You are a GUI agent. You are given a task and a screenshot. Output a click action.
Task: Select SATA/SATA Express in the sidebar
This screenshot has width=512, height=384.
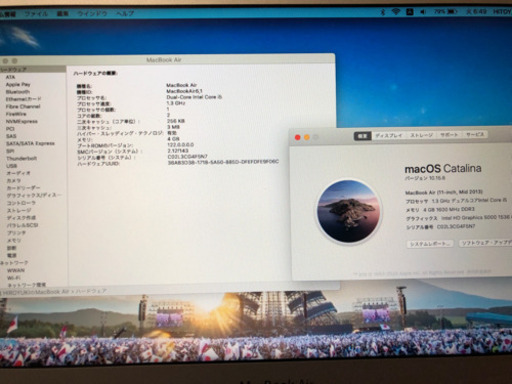(30, 143)
